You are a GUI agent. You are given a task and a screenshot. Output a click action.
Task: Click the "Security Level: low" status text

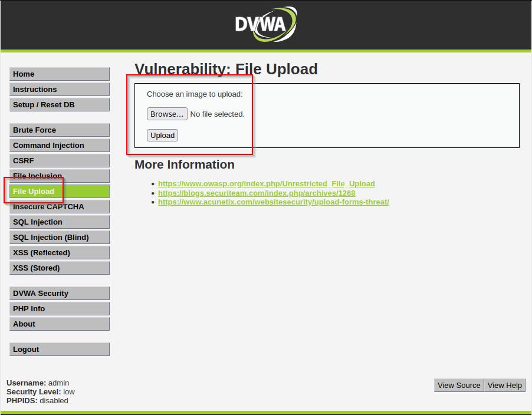40,392
